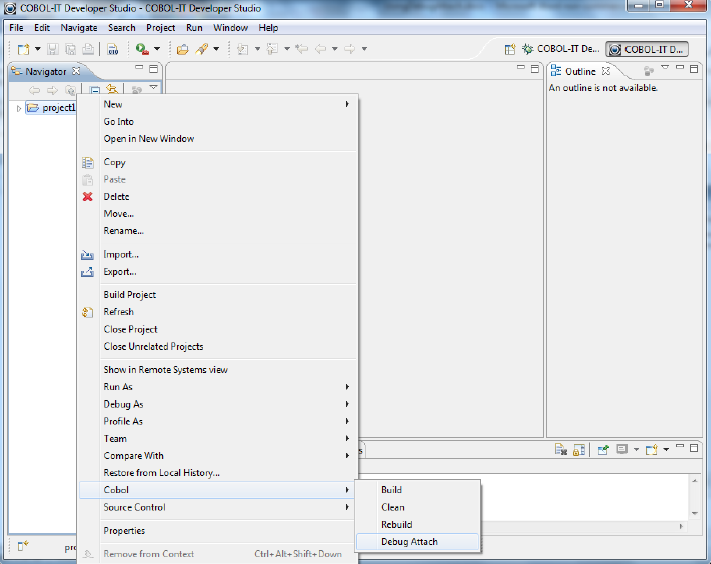
Task: Select Refresh in context menu
Action: point(218,312)
